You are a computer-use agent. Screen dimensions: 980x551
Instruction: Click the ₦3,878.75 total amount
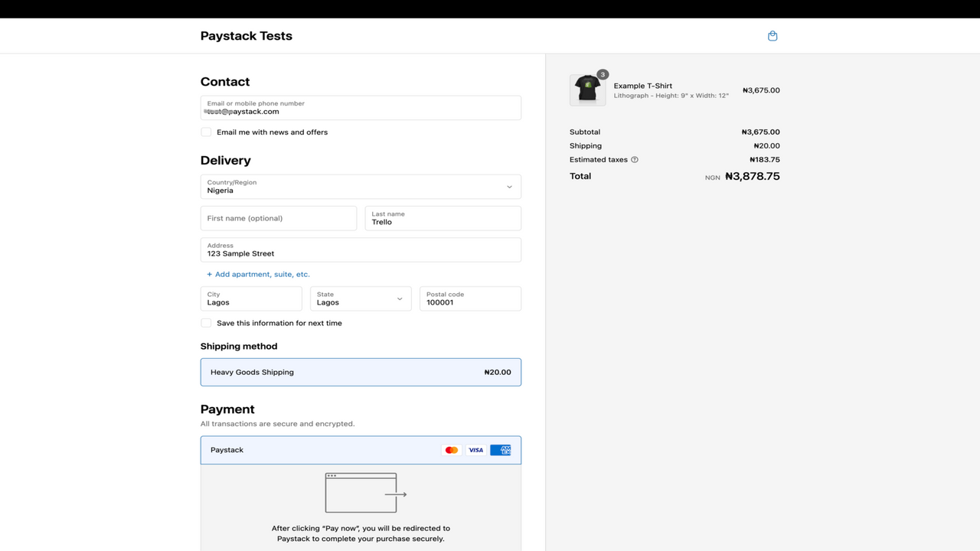pos(753,176)
